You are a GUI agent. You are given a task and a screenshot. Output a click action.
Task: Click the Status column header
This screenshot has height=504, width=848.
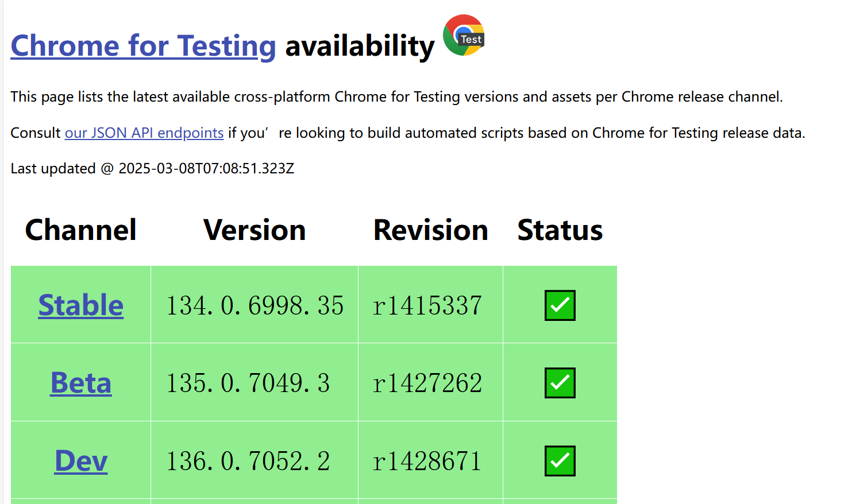coord(560,230)
